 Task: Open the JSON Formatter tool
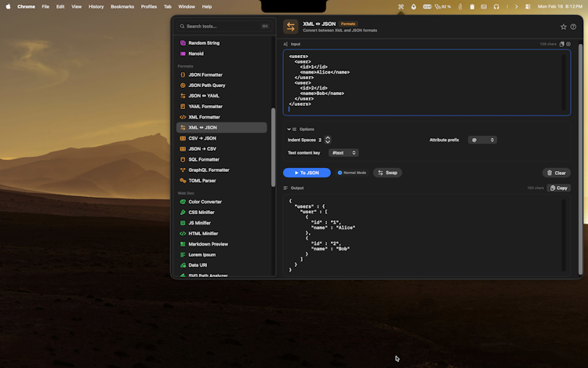point(205,75)
